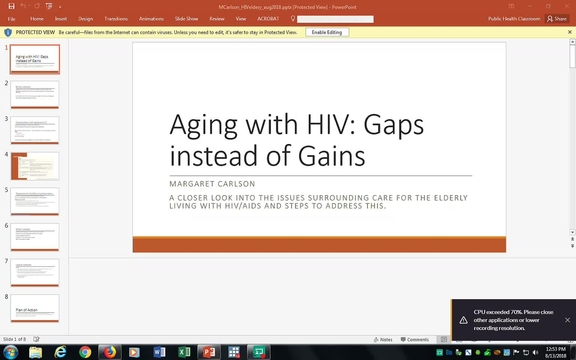Select slide 1 thumbnail Aging with HIV
This screenshot has height=360, width=576.
pyautogui.click(x=35, y=59)
